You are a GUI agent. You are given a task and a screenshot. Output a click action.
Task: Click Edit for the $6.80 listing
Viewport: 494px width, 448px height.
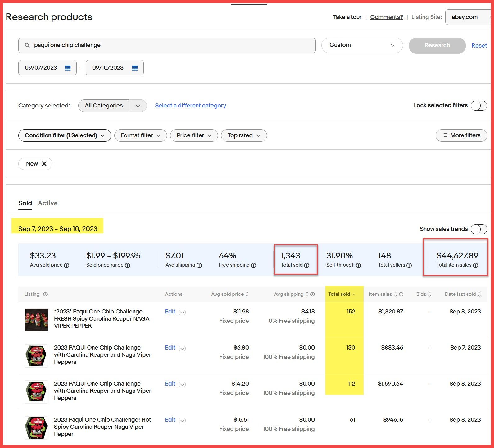tap(170, 348)
